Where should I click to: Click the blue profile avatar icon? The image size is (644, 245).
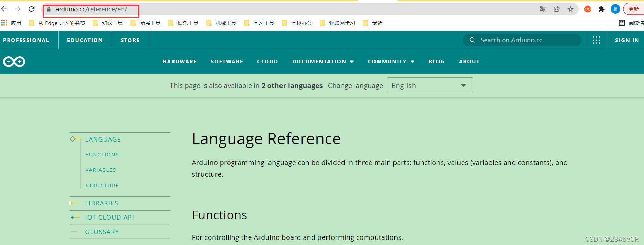tap(615, 9)
